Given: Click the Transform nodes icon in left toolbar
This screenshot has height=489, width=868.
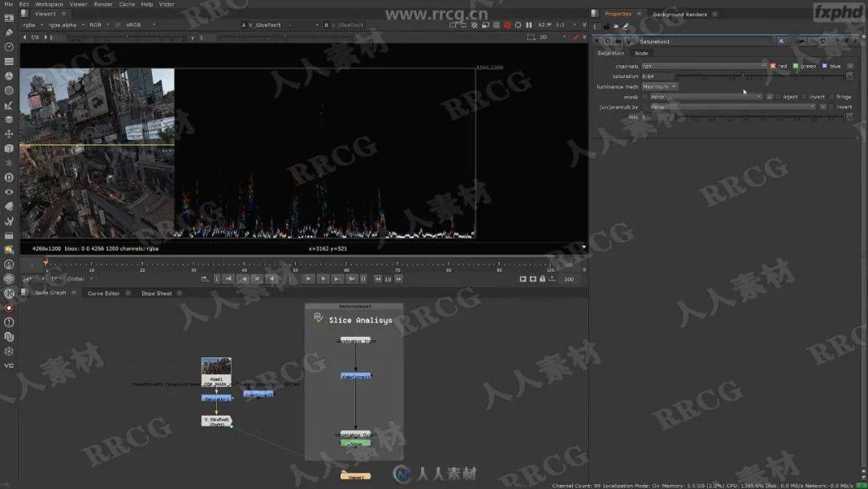Looking at the screenshot, I should click(9, 134).
